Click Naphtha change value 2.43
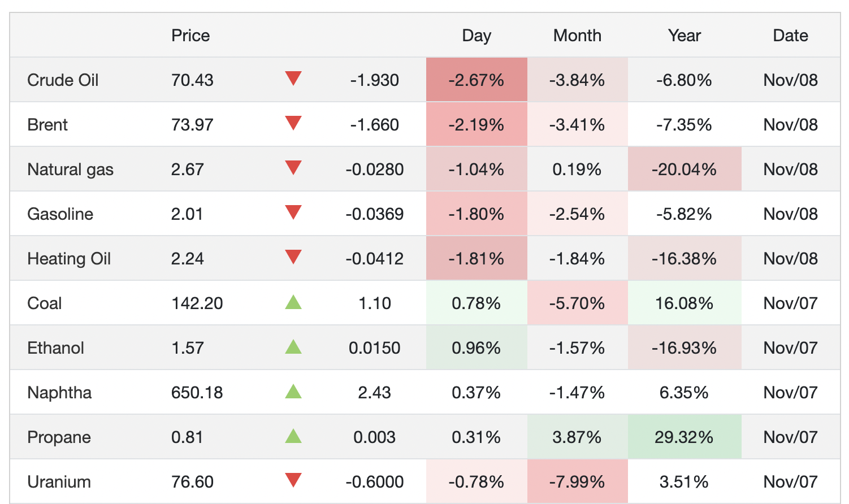The height and width of the screenshot is (504, 849). click(x=375, y=393)
